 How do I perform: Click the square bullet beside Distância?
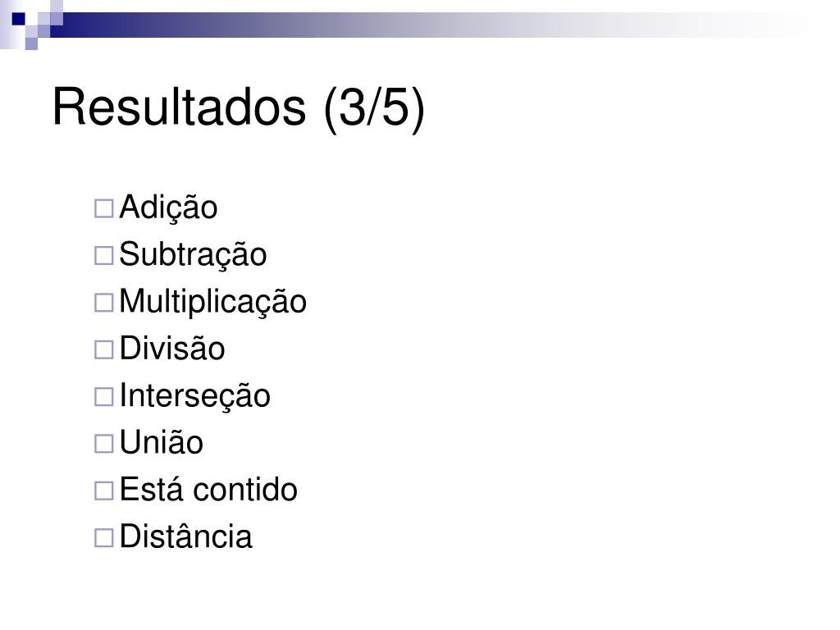pos(104,538)
